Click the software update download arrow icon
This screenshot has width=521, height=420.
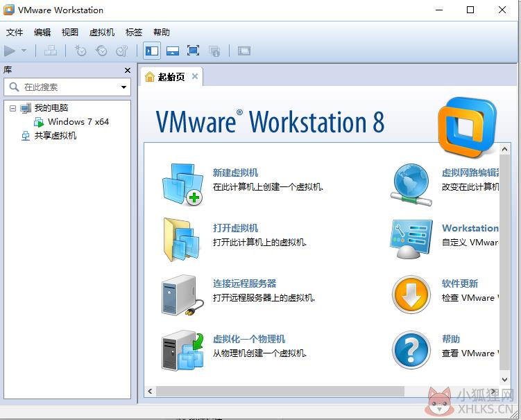click(411, 295)
